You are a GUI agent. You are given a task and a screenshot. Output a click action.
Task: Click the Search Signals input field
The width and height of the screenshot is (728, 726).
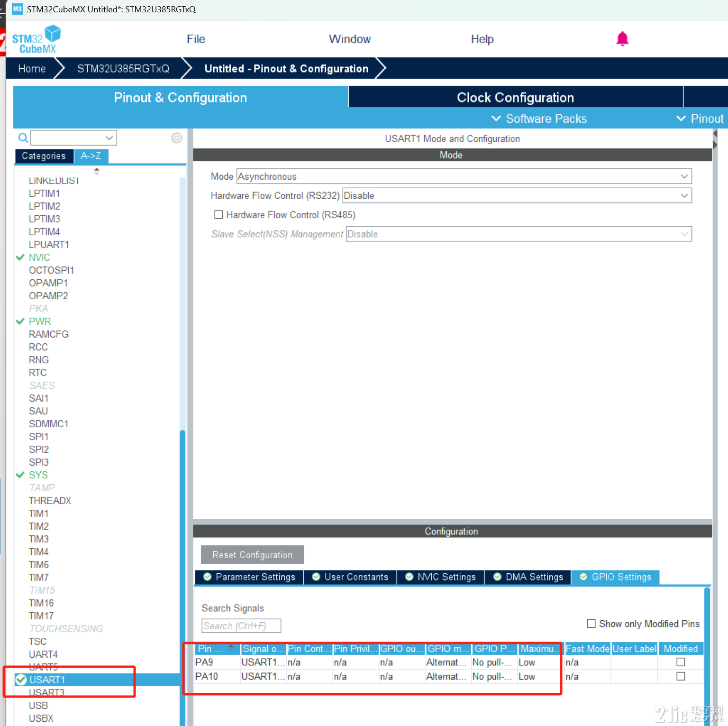tap(241, 626)
